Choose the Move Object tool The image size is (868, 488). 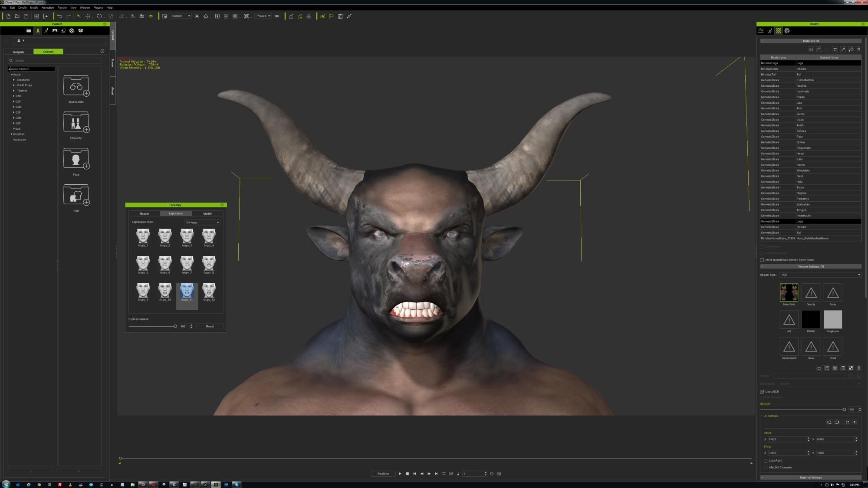pyautogui.click(x=88, y=16)
